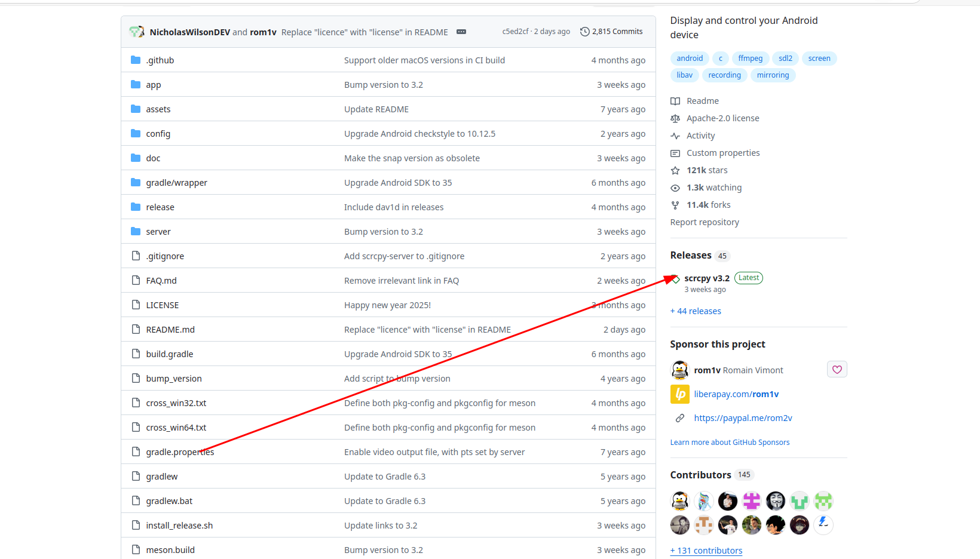Open the ffmpeg topic tag
Image resolution: width=980 pixels, height=559 pixels.
point(750,58)
